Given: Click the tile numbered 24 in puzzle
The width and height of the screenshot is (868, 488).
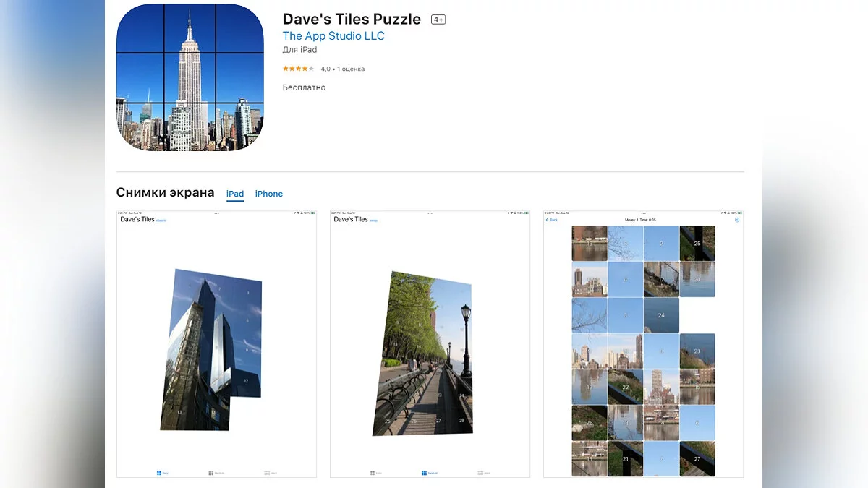Looking at the screenshot, I should click(662, 315).
